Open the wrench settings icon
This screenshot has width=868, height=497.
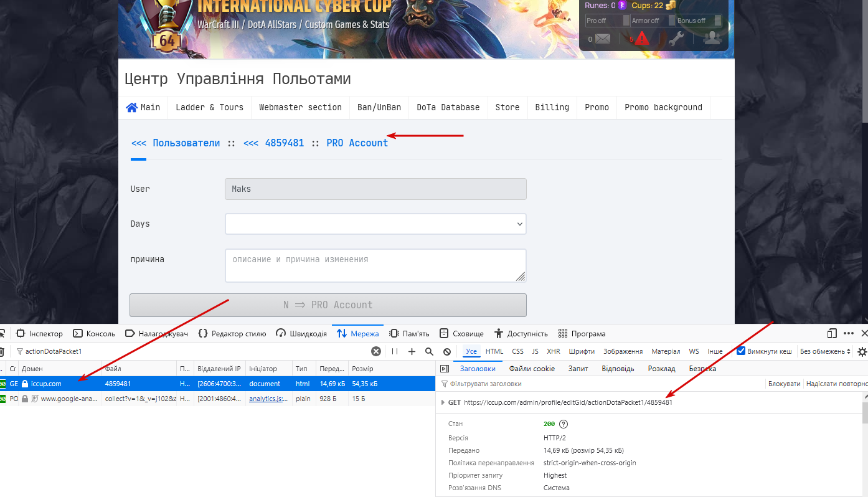(676, 39)
